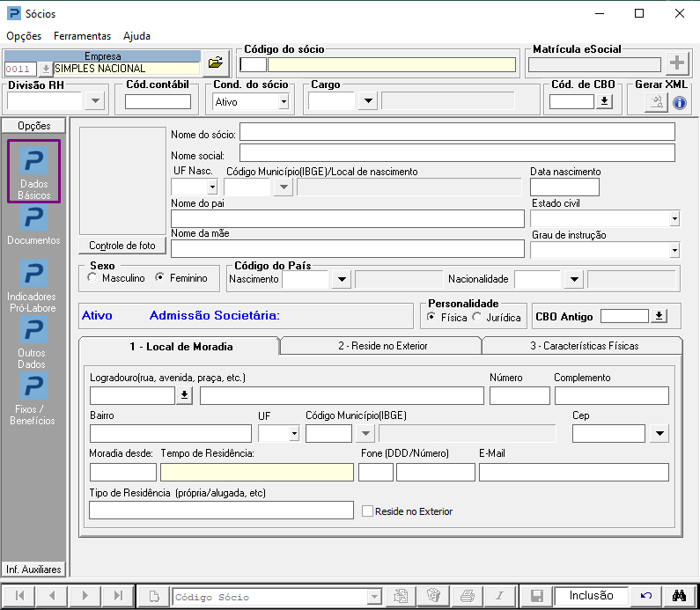Open the Documentos sidebar icon
This screenshot has width=700, height=610.
33,225
